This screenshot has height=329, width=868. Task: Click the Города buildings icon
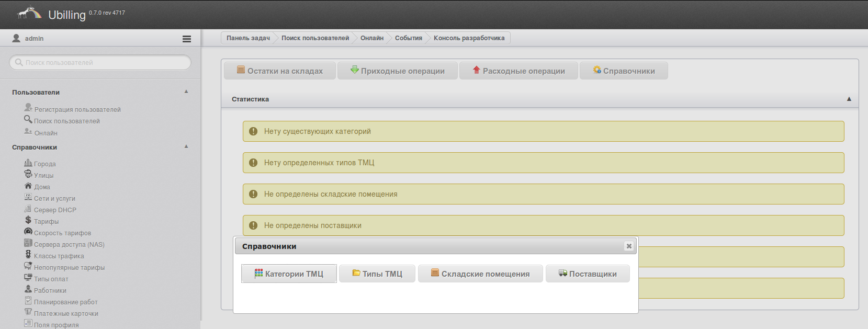(x=28, y=163)
